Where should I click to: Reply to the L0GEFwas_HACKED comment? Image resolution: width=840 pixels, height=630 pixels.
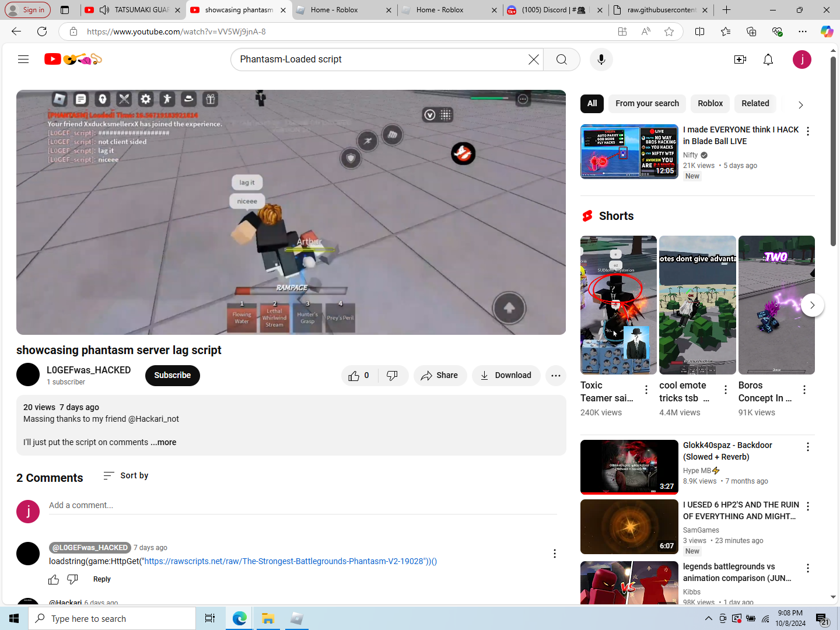[x=102, y=579]
